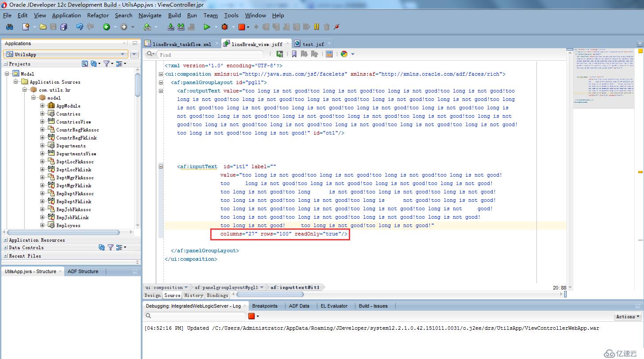Click the green Back navigation arrow

(107, 27)
